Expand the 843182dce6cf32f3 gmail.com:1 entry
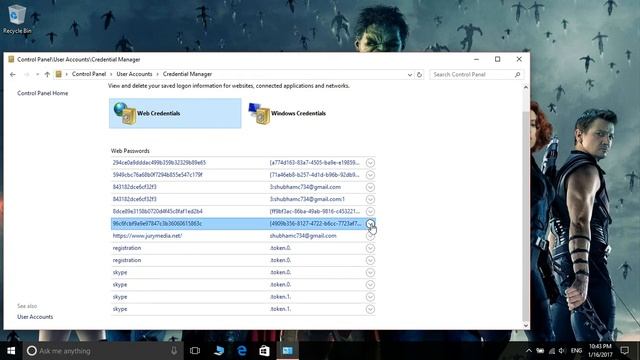Screen dimensions: 640x360 [370, 200]
